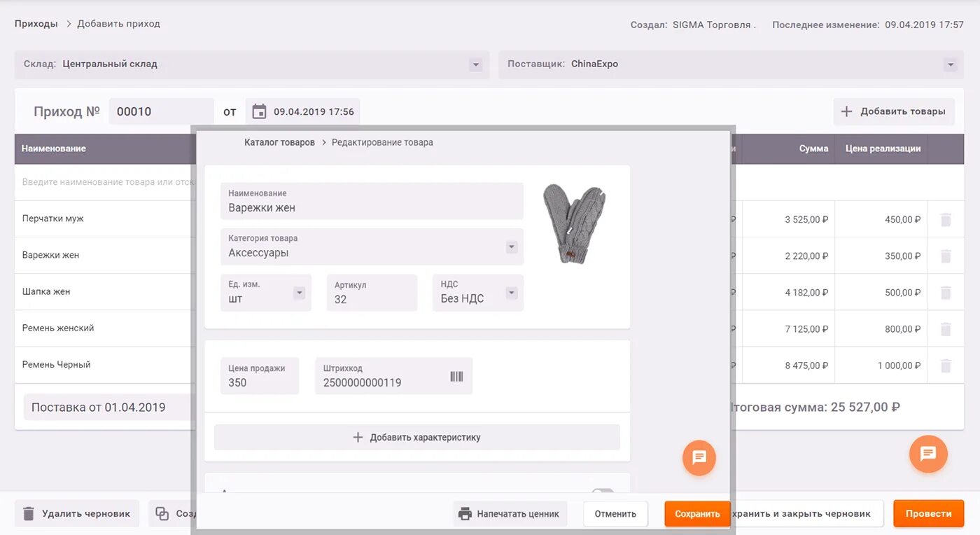
Task: Click Добавить характеристику label
Action: [425, 437]
